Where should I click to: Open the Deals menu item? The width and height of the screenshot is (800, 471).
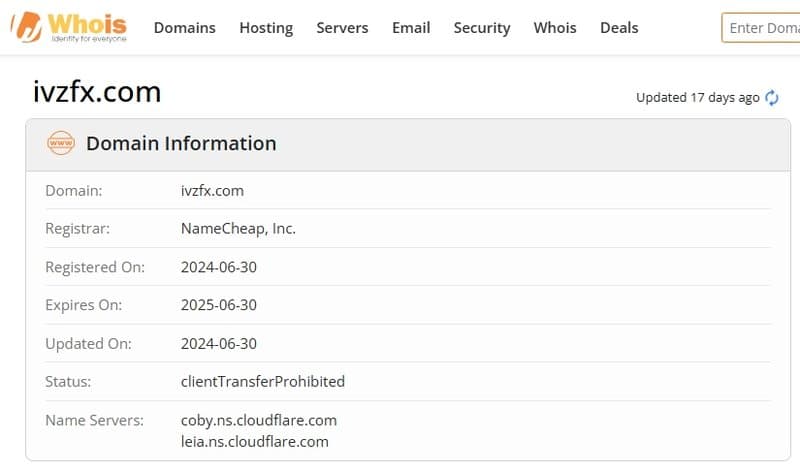pyautogui.click(x=619, y=28)
